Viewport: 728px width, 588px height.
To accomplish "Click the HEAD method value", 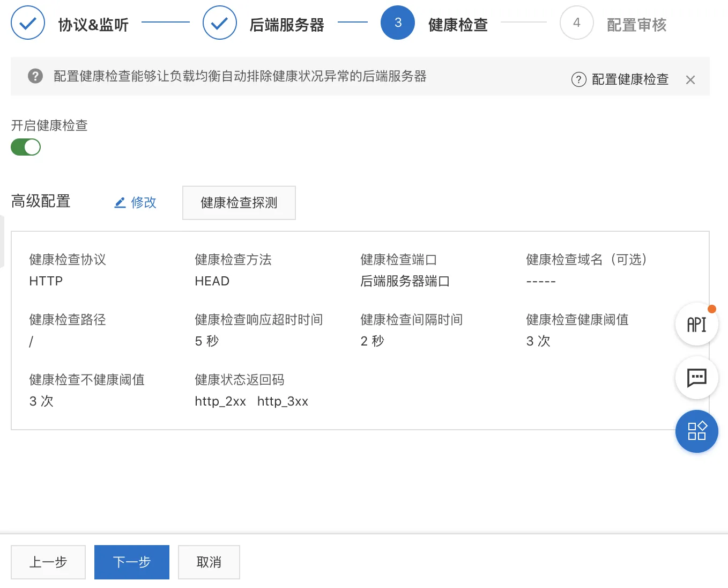I will [x=212, y=281].
